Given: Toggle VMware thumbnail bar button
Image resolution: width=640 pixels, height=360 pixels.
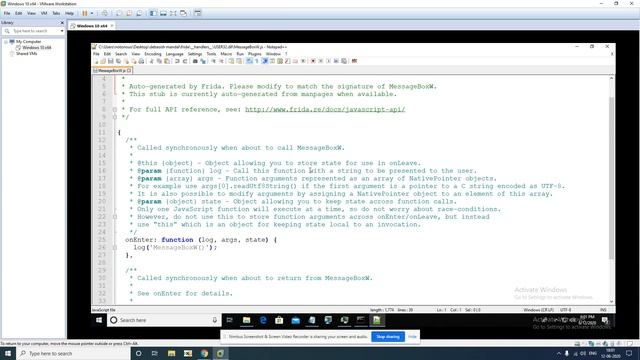Looking at the screenshot, I should 163,13.
